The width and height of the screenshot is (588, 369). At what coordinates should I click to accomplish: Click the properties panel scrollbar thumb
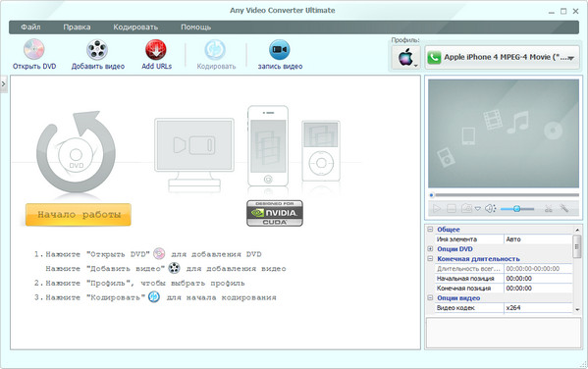pos(577,246)
